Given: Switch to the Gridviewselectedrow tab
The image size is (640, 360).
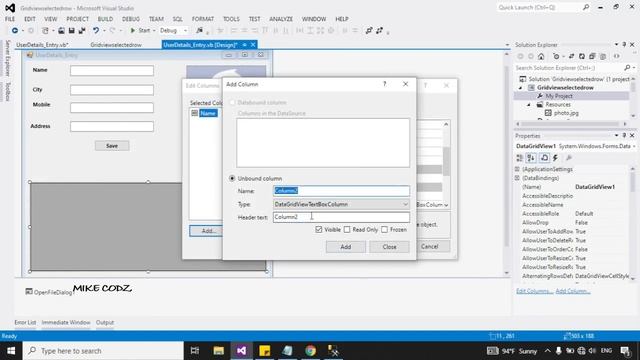Looking at the screenshot, I should (x=116, y=45).
